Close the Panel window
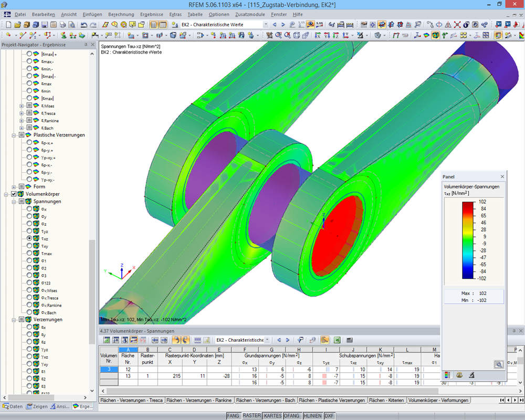 tap(502, 176)
